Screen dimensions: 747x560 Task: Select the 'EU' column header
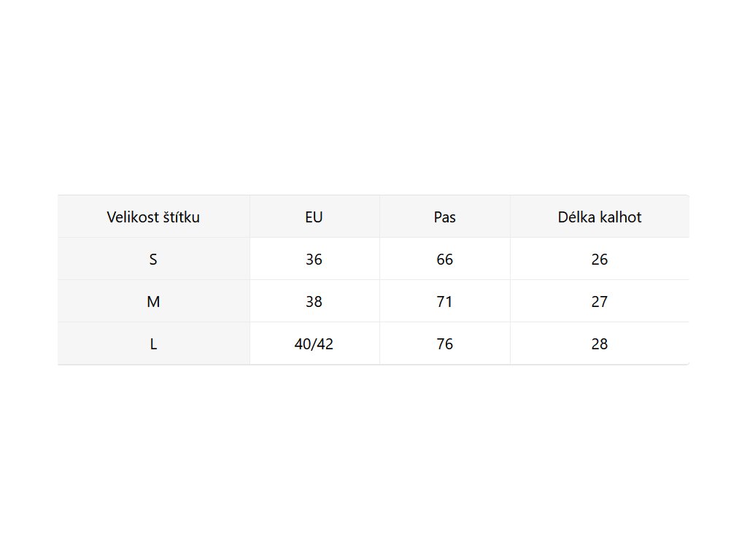coord(314,217)
